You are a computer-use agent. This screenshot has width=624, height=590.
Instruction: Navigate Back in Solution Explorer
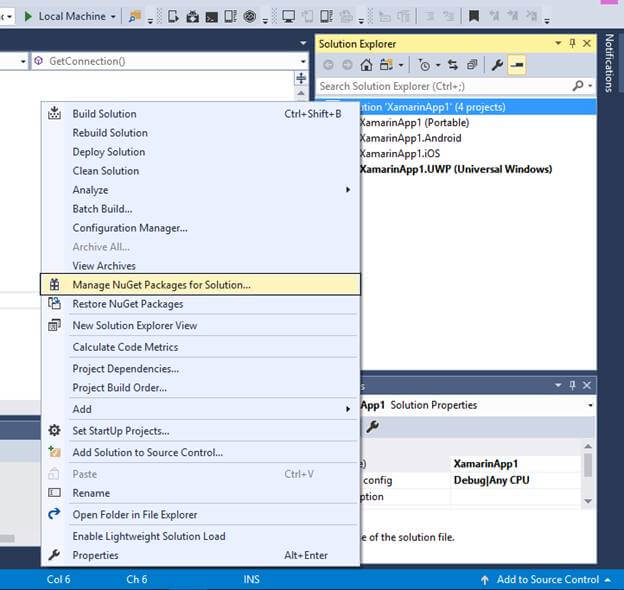[x=328, y=64]
